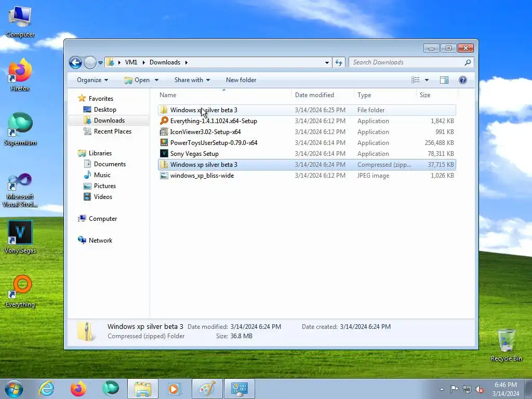532x399 pixels.
Task: Expand the view options dropdown arrow
Action: [427, 80]
